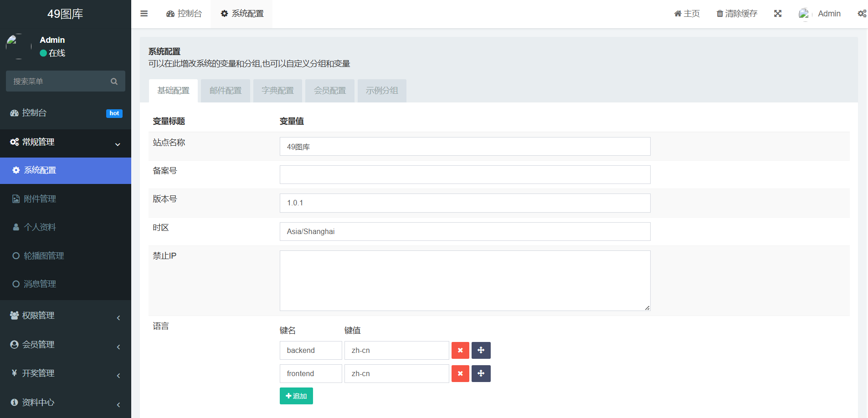The image size is (868, 418).
Task: Open the settings gears icon at top right
Action: tap(862, 14)
